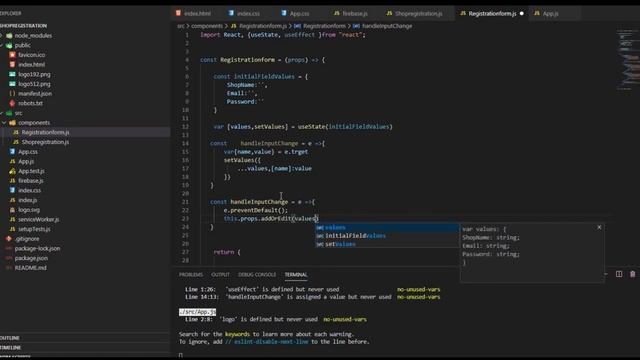Select the Terminal panel tab

click(x=296, y=275)
